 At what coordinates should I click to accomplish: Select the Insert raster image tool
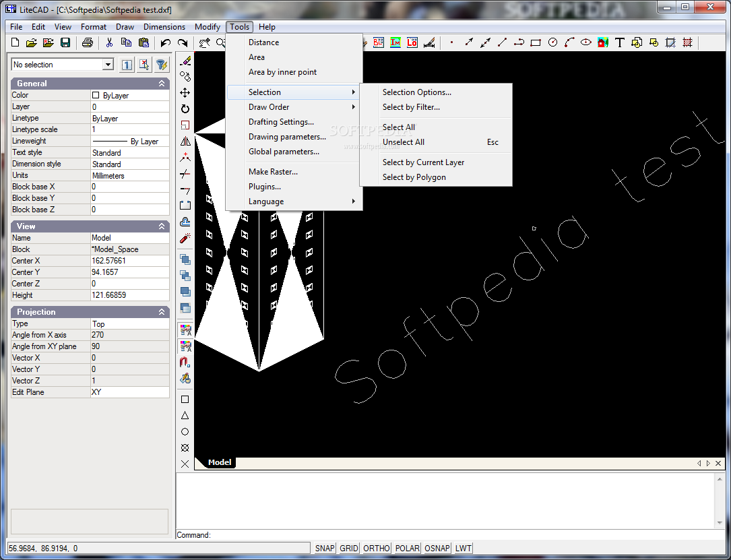click(603, 43)
